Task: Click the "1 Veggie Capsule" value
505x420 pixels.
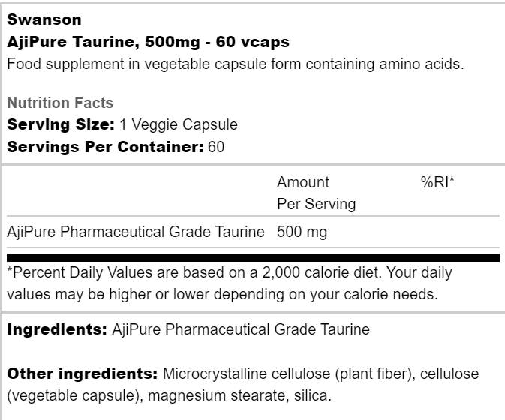Action: (x=179, y=124)
